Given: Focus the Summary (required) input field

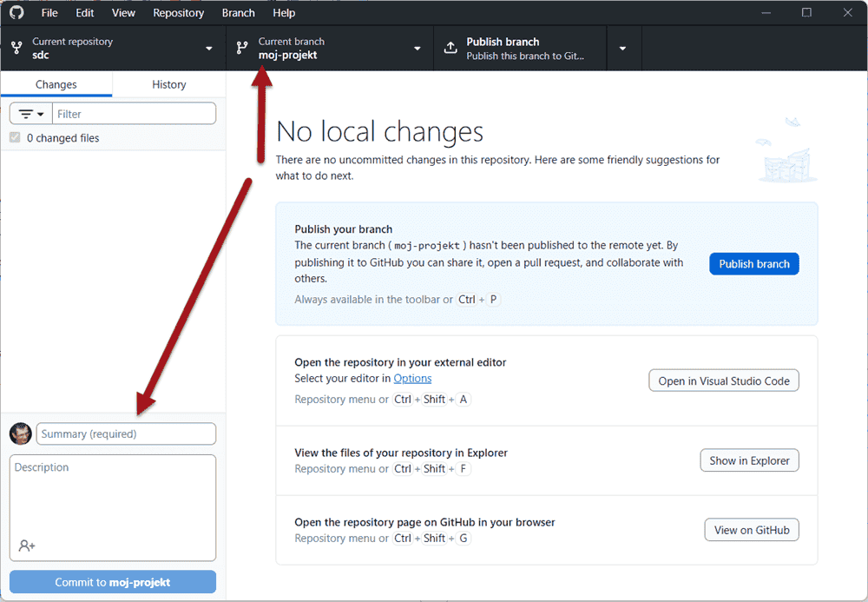Looking at the screenshot, I should tap(126, 433).
